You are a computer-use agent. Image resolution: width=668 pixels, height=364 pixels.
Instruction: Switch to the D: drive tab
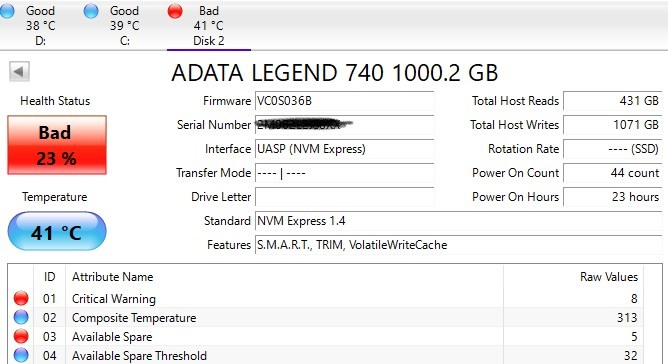click(40, 26)
